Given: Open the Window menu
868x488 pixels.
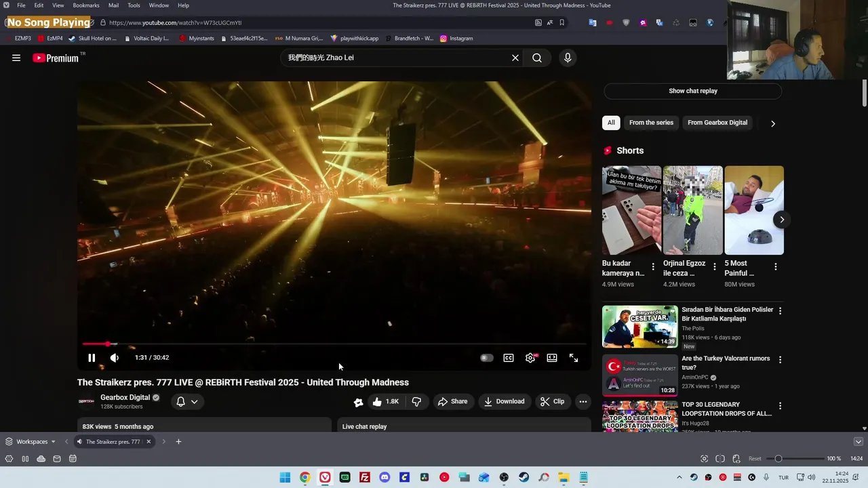Looking at the screenshot, I should click(159, 5).
